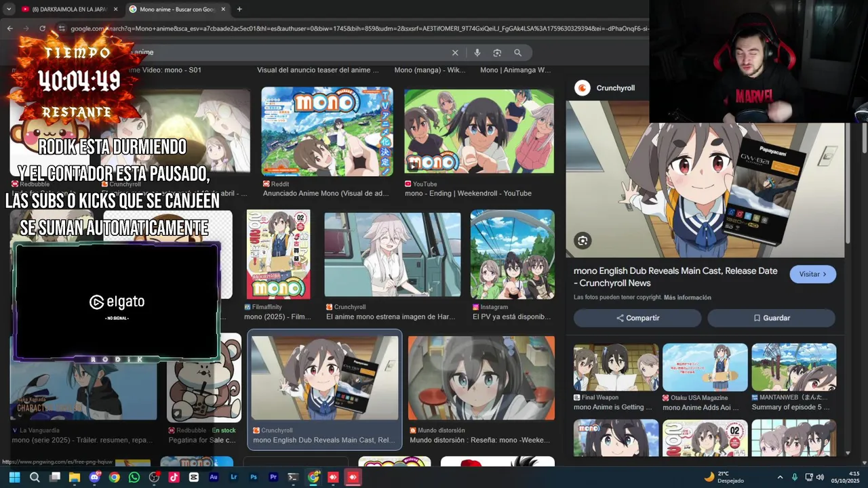Click the Guardar save button
The width and height of the screenshot is (868, 488).
tap(772, 318)
